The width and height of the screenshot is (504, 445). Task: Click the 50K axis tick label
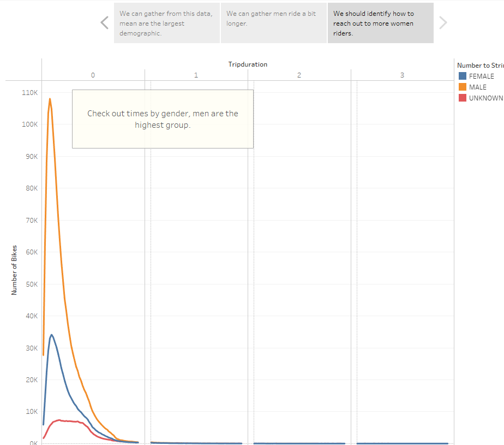point(32,284)
